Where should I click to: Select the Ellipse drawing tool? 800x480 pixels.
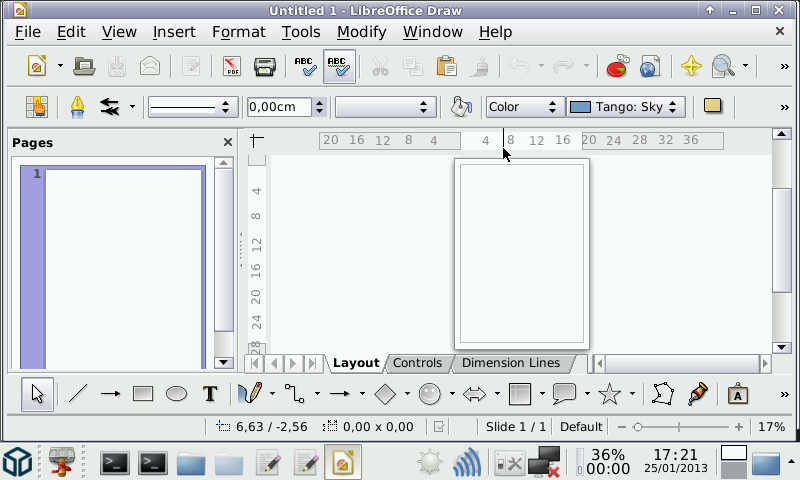pyautogui.click(x=176, y=394)
